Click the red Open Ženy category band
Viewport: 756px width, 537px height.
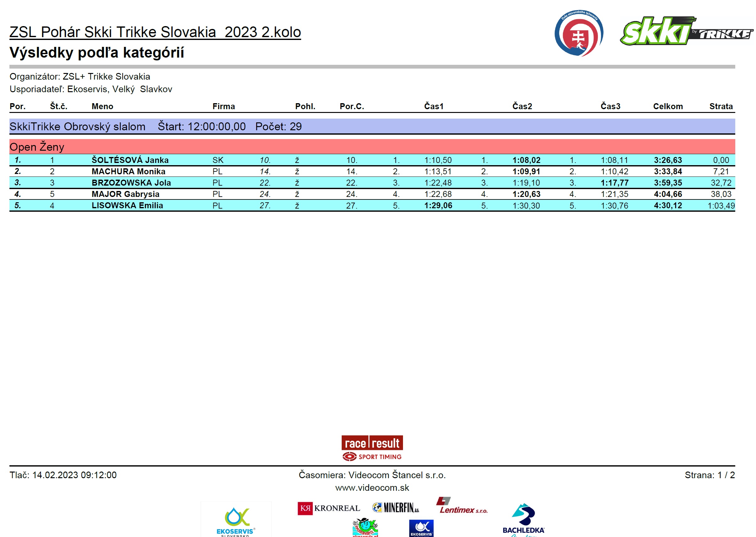pyautogui.click(x=372, y=147)
